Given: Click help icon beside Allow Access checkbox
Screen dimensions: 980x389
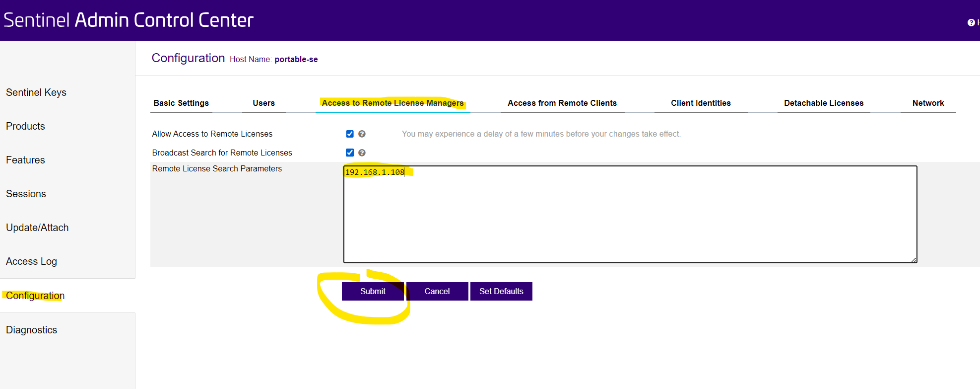Looking at the screenshot, I should [362, 134].
